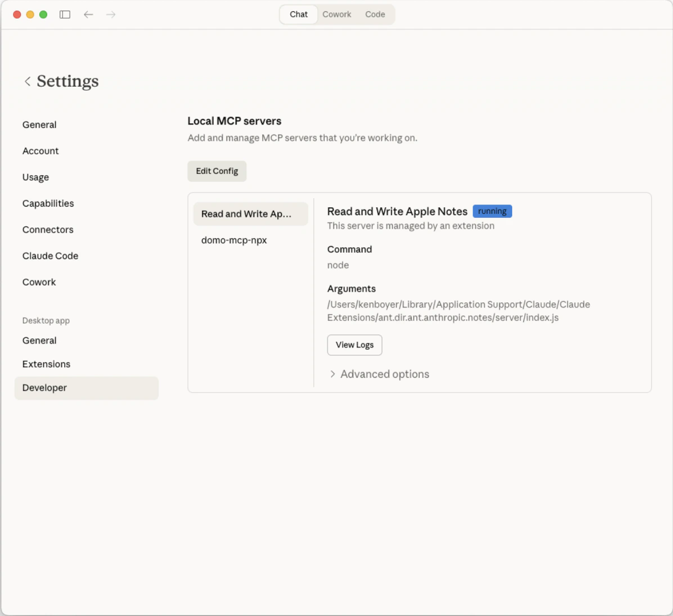Open Extensions settings
Screen dimensions: 673x616
(x=46, y=364)
